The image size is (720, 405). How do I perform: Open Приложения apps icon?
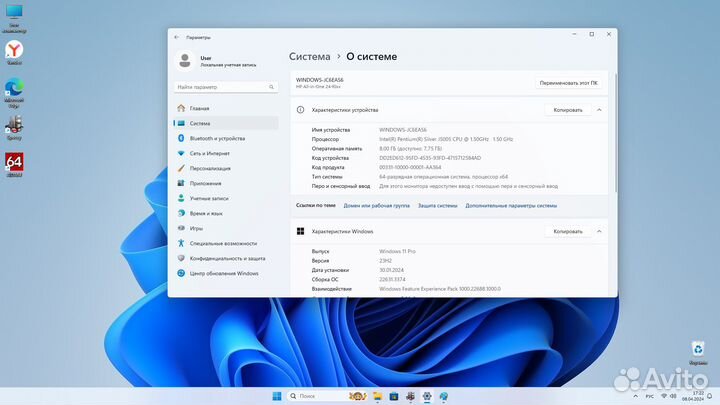tap(181, 183)
